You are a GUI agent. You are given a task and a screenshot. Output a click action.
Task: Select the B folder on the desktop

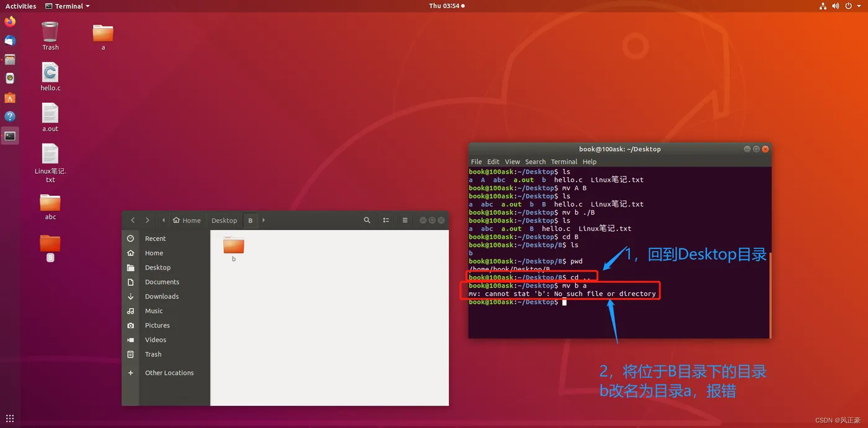(x=50, y=248)
